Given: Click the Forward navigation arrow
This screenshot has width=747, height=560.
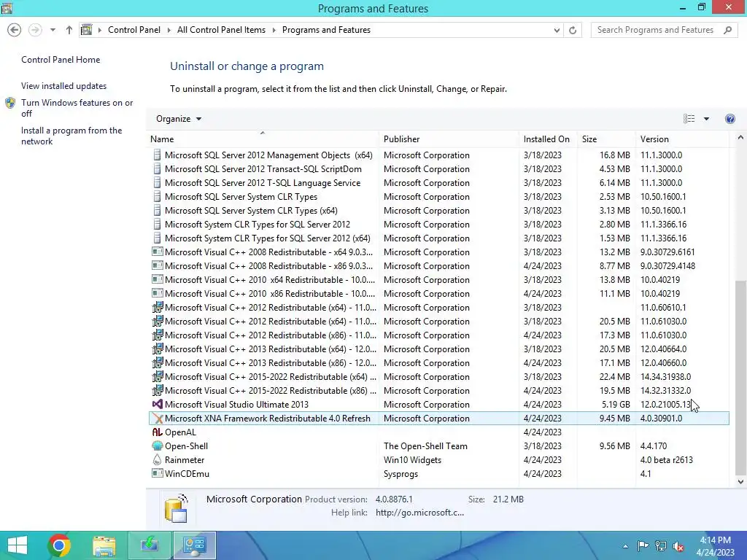Looking at the screenshot, I should pos(35,30).
